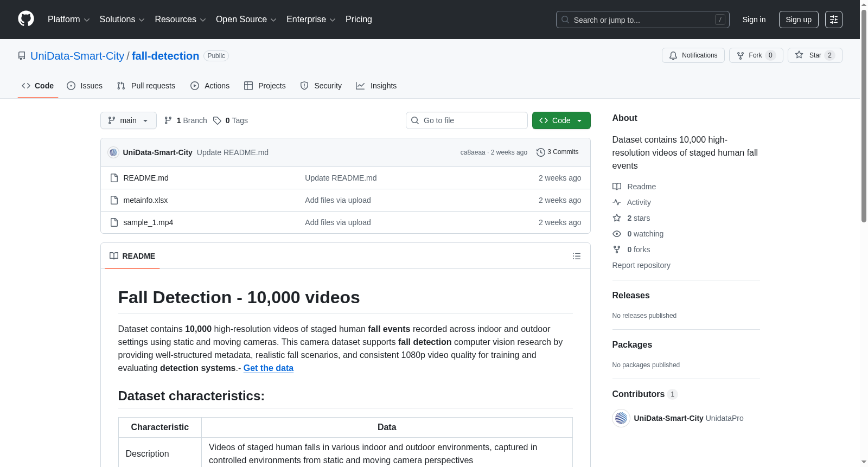Image resolution: width=868 pixels, height=467 pixels.
Task: Click the branch icon beside 1 Branch
Action: pyautogui.click(x=168, y=120)
